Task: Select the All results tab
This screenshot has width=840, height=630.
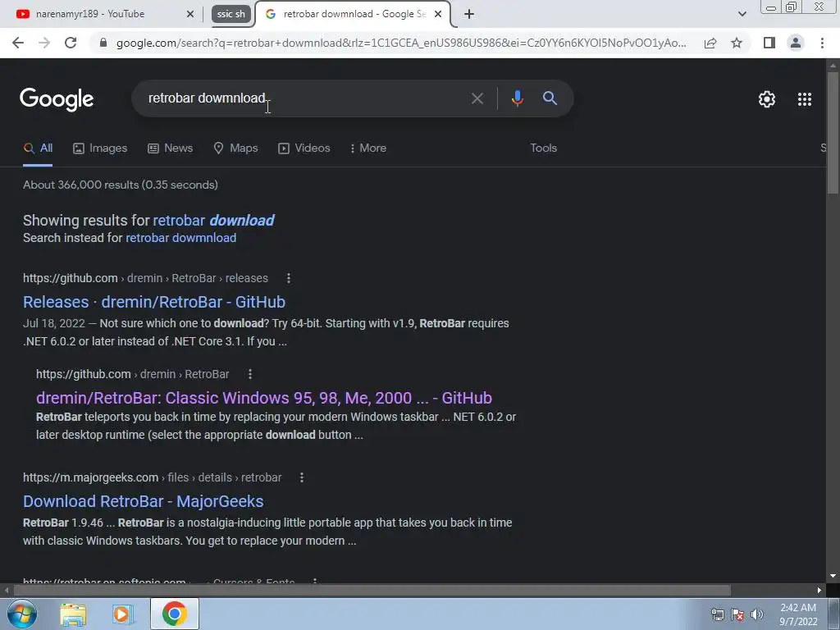Action: coord(38,148)
